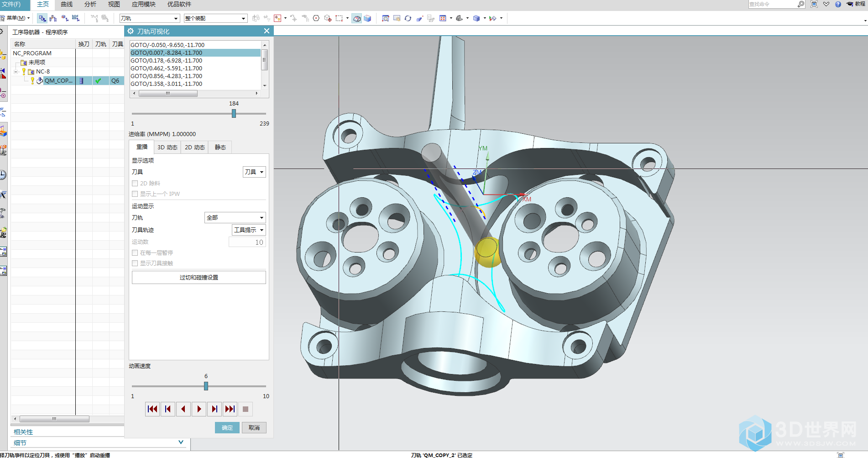Click the tool path position slider handle
The height and width of the screenshot is (458, 868).
[x=234, y=114]
